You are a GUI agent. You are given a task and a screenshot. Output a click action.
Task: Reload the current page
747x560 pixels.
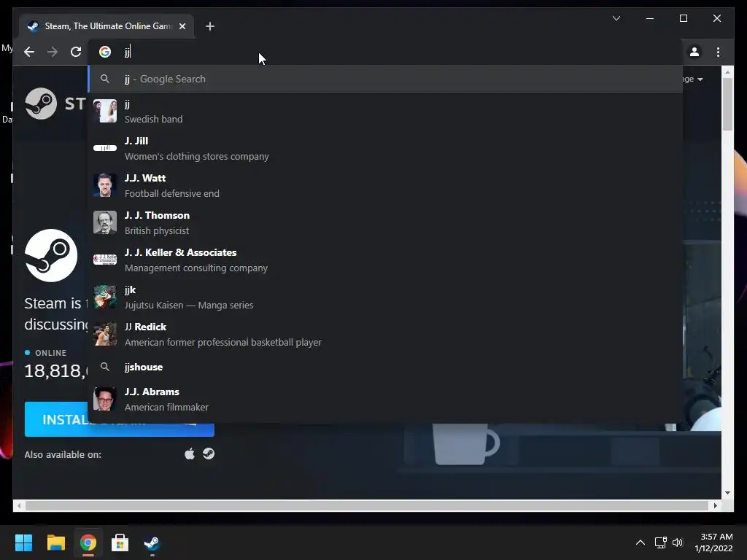click(x=76, y=52)
